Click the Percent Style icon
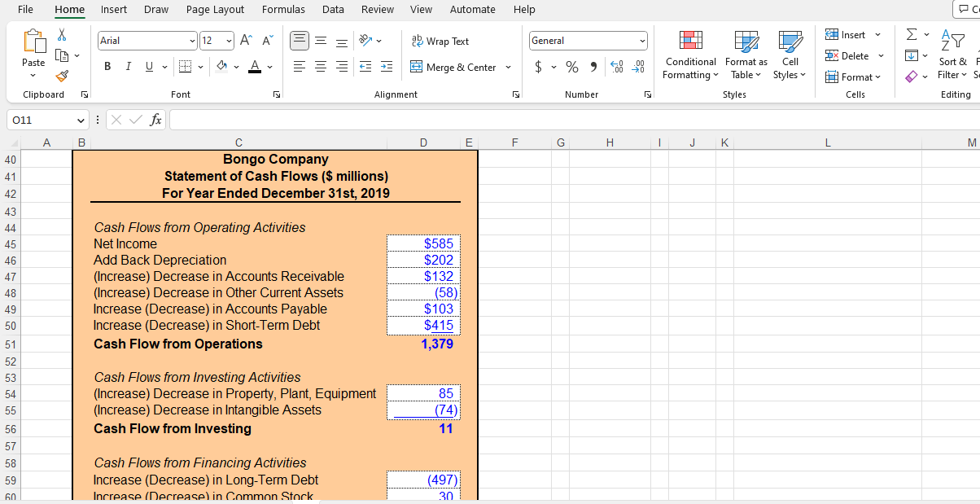Viewport: 980px width, 504px height. tap(572, 67)
